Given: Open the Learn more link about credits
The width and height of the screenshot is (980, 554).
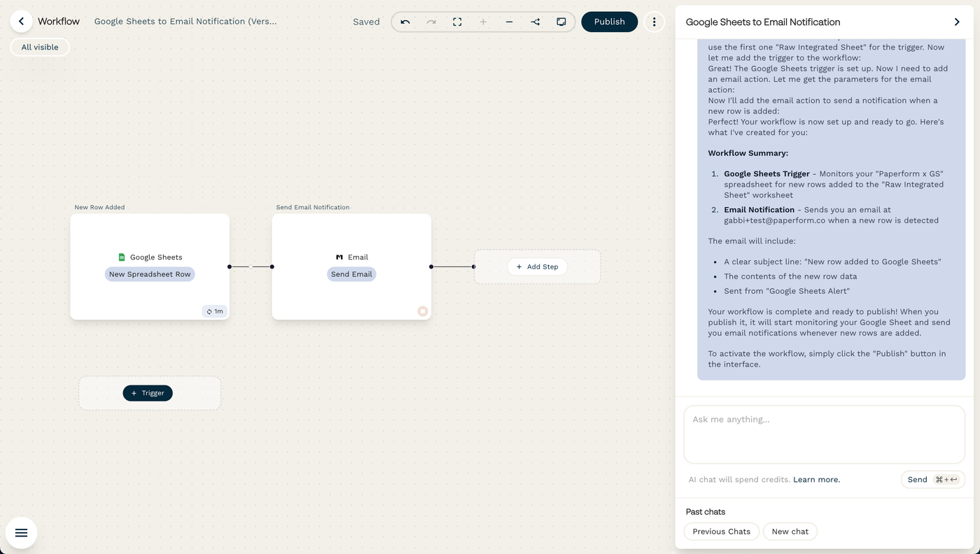Looking at the screenshot, I should 816,480.
